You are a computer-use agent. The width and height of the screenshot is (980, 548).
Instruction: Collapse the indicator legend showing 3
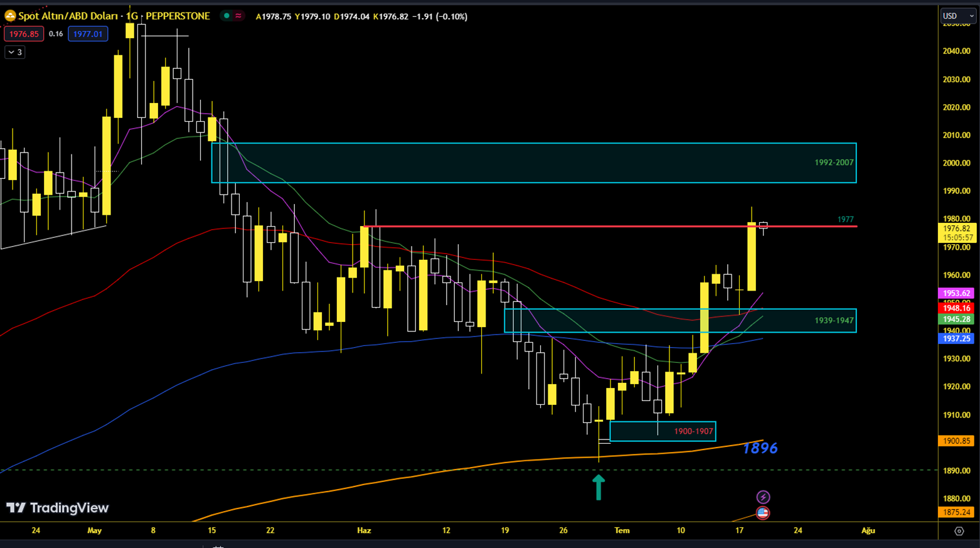pos(15,52)
